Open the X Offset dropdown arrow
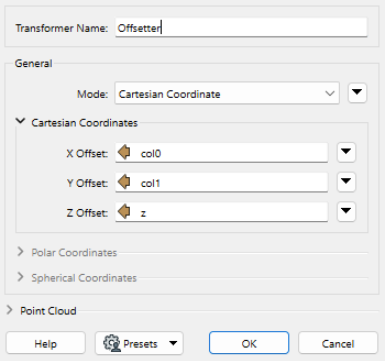The width and height of the screenshot is (385, 362). tap(346, 152)
